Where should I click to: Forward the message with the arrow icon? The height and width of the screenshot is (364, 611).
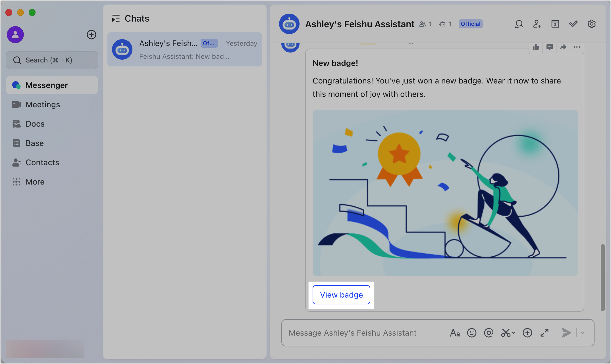point(563,47)
